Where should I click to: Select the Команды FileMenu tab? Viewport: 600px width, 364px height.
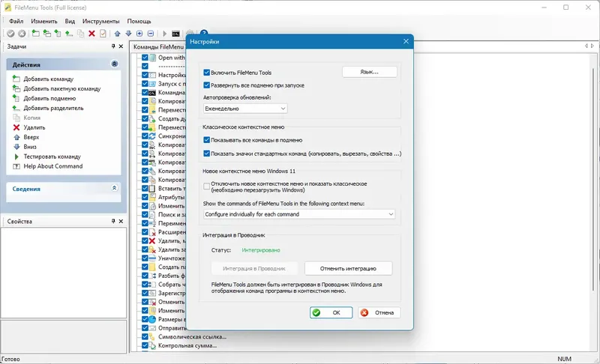click(158, 46)
